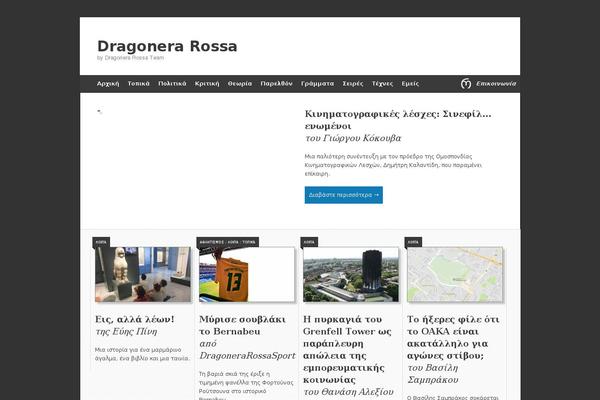Select Σειρές in the navigation bar
Viewport: 600px width, 400px height.
click(x=353, y=83)
